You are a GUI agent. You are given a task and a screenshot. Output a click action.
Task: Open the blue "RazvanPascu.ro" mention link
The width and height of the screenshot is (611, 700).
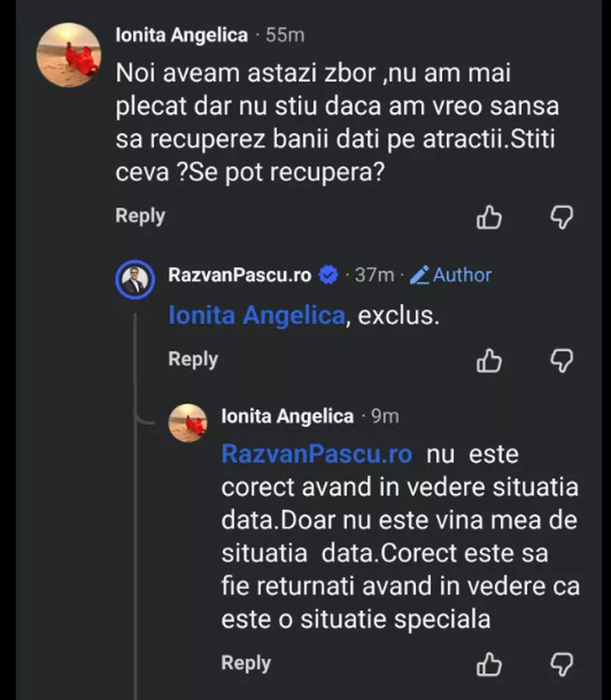coord(318,453)
